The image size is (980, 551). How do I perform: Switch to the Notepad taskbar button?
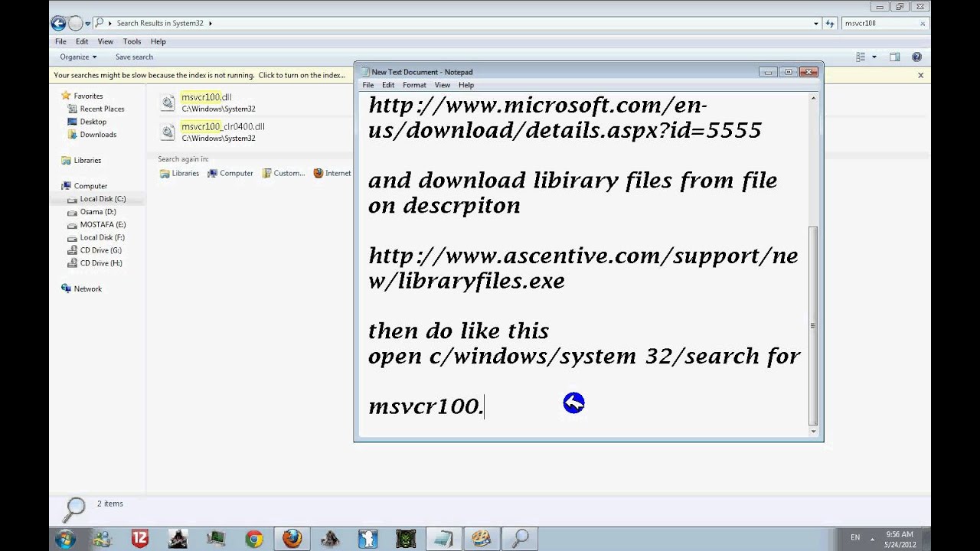point(444,539)
